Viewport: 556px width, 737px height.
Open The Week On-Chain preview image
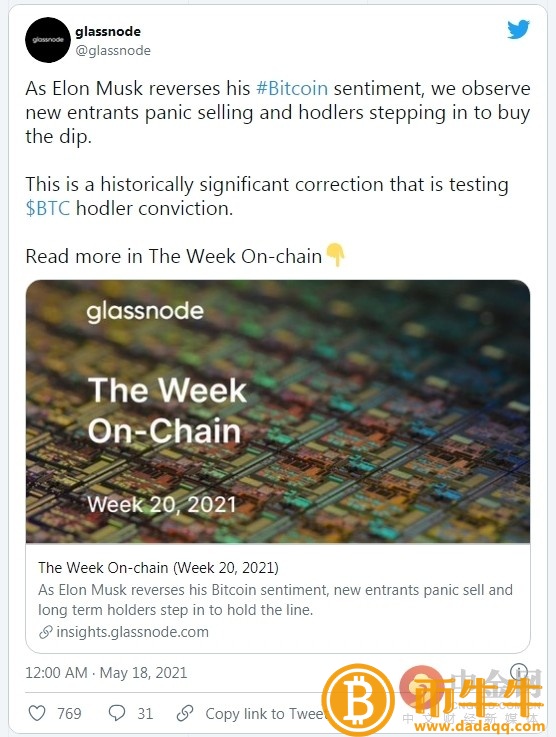(x=278, y=412)
